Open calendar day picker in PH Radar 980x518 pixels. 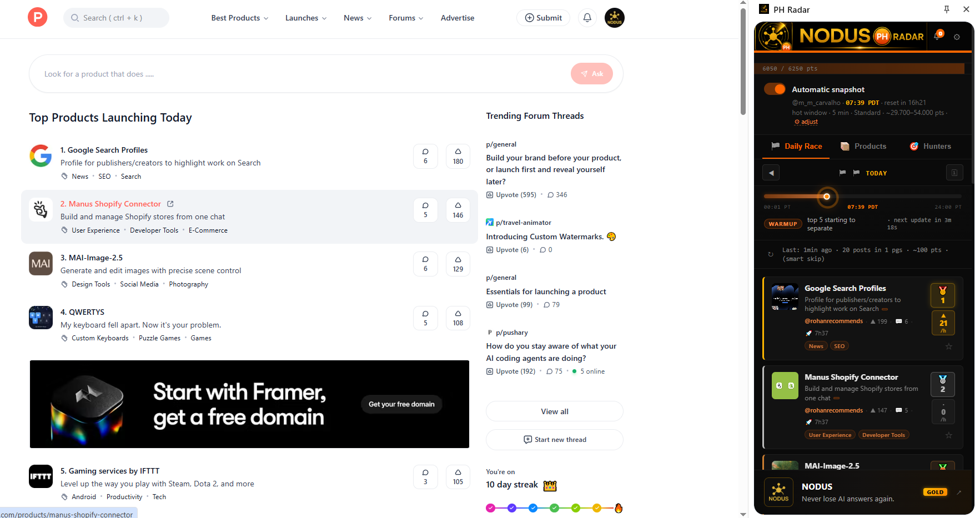[x=954, y=173]
